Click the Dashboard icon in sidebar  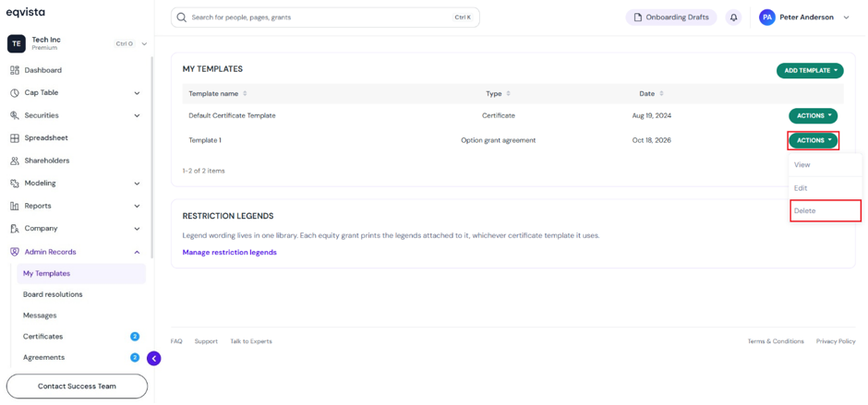click(x=15, y=70)
